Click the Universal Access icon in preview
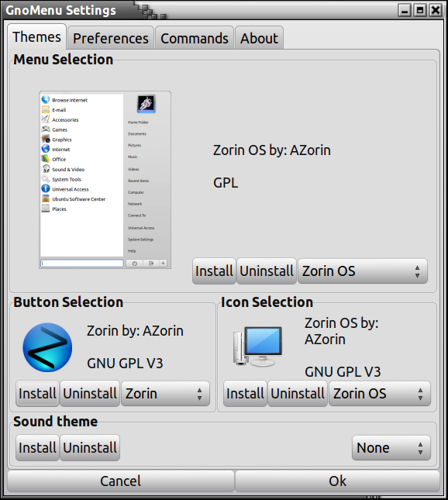 [x=46, y=188]
